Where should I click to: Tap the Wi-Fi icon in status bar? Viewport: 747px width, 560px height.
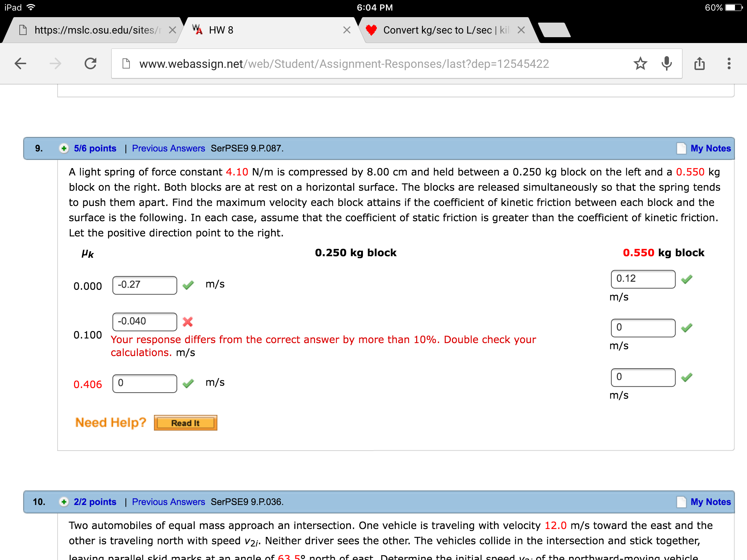click(x=31, y=7)
